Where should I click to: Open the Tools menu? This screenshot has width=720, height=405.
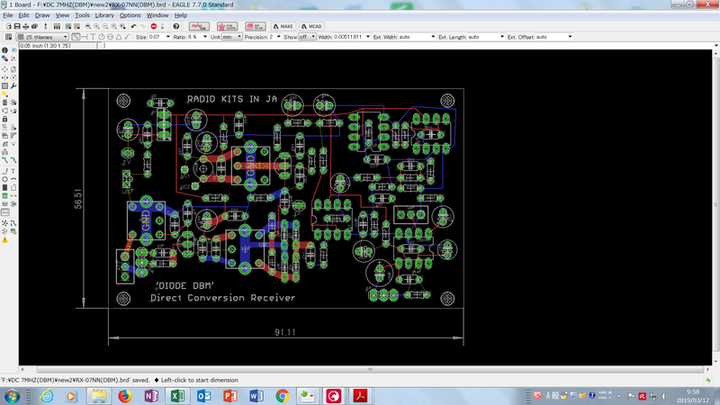(82, 16)
